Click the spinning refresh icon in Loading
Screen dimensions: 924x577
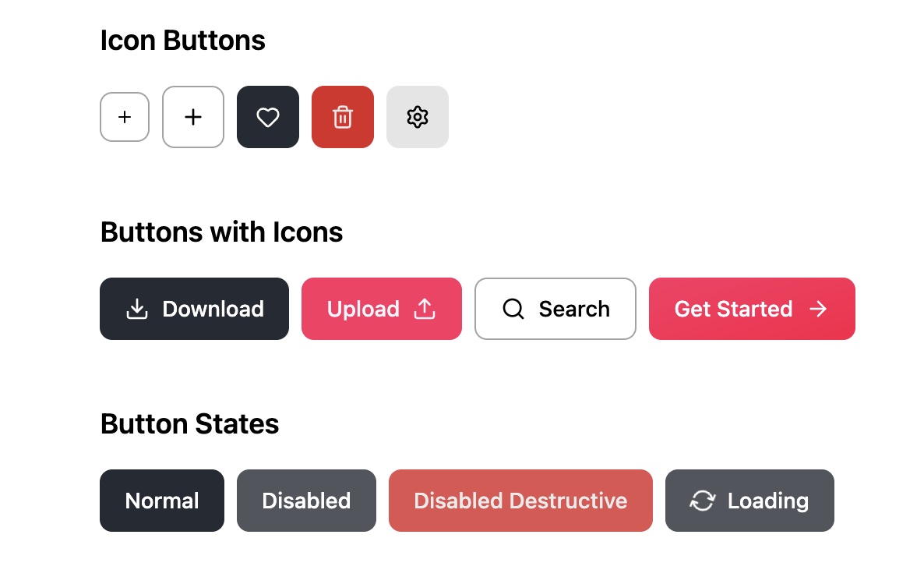703,501
